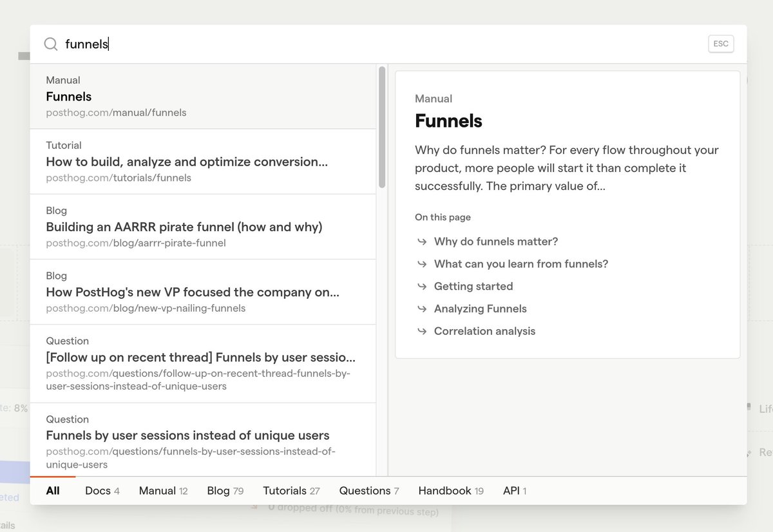Image resolution: width=773 pixels, height=532 pixels.
Task: Open the Manual Funnels search result
Action: [x=203, y=97]
